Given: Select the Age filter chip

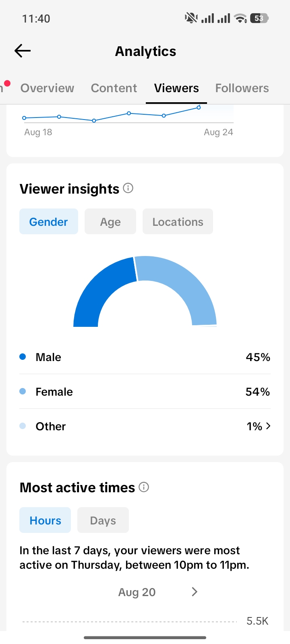Looking at the screenshot, I should pyautogui.click(x=110, y=221).
